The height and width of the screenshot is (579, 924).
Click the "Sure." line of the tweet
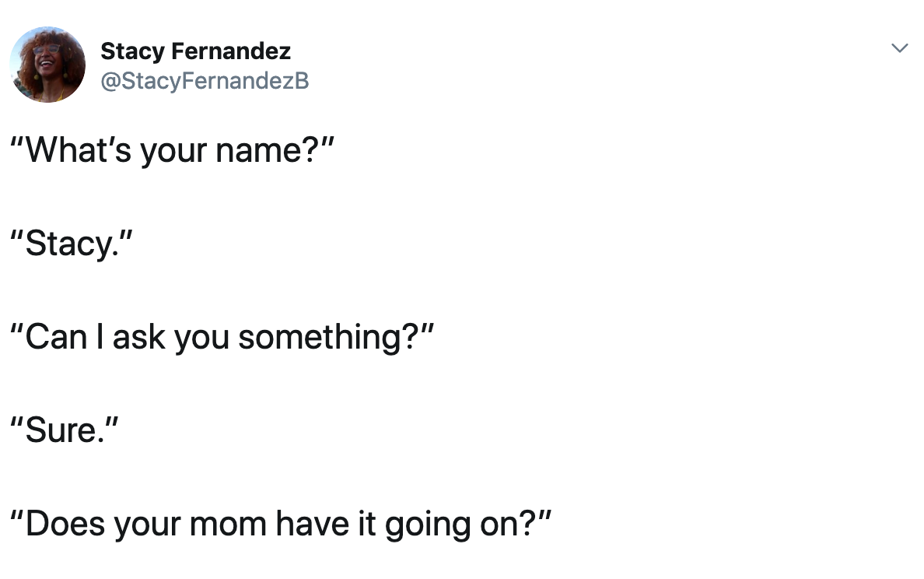point(65,430)
